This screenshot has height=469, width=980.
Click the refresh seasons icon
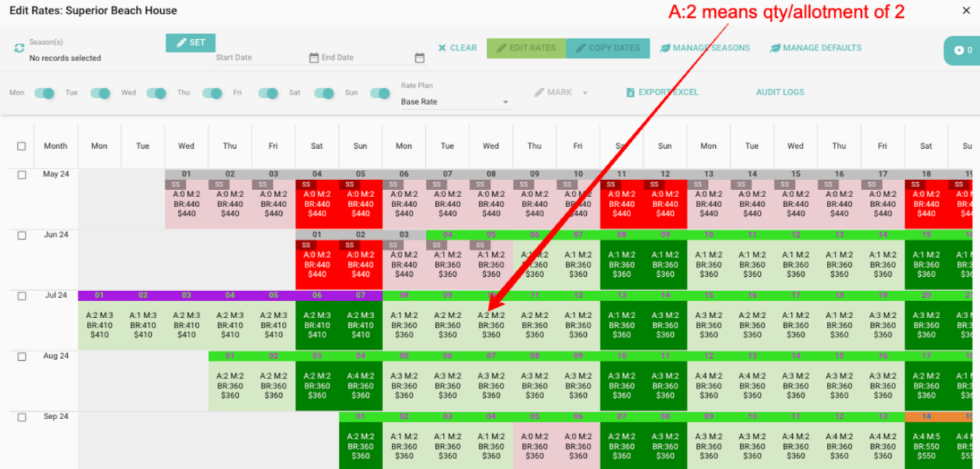tap(19, 48)
